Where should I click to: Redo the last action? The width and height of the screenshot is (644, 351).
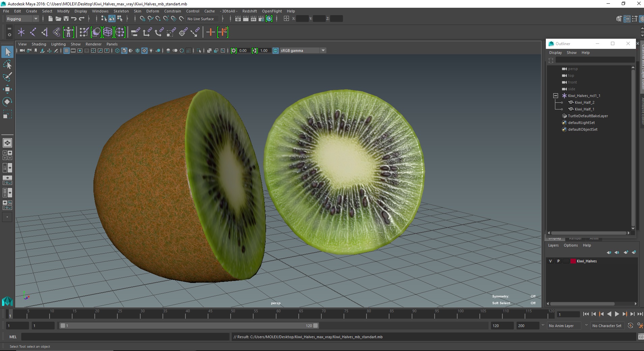coord(82,19)
